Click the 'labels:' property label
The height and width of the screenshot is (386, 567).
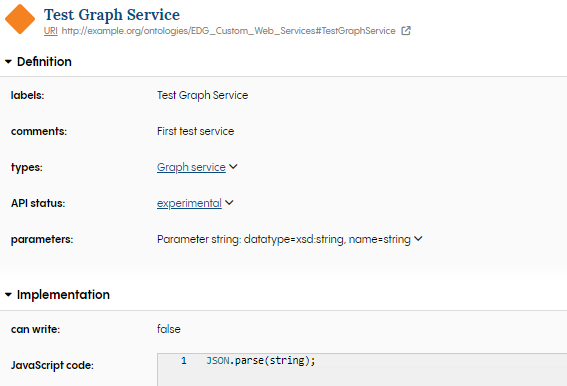pos(27,95)
